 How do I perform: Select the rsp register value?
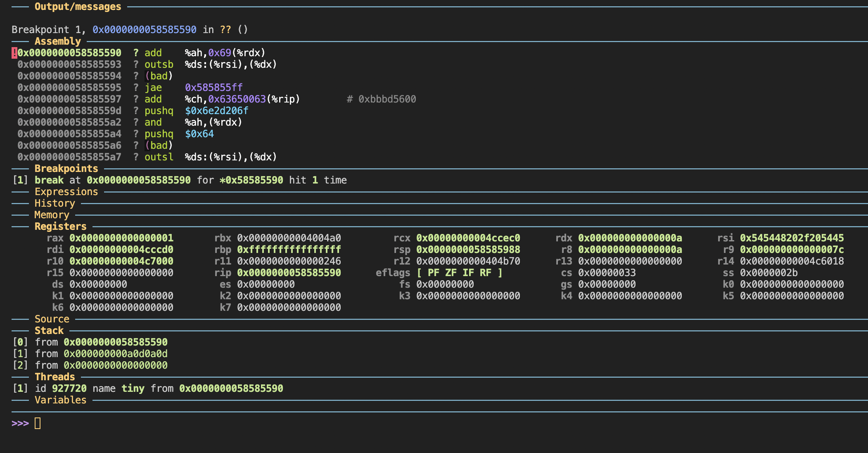tap(468, 250)
